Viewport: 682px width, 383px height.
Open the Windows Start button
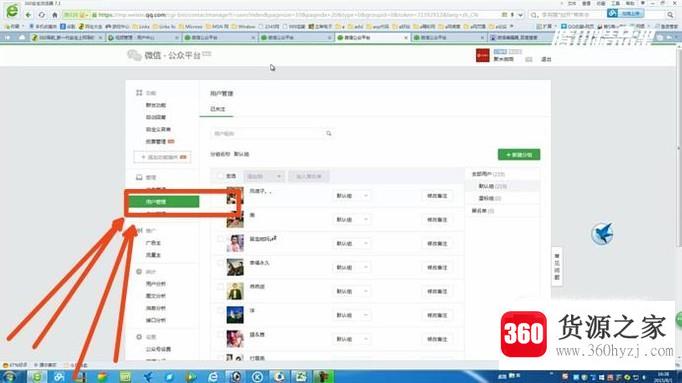(x=10, y=377)
